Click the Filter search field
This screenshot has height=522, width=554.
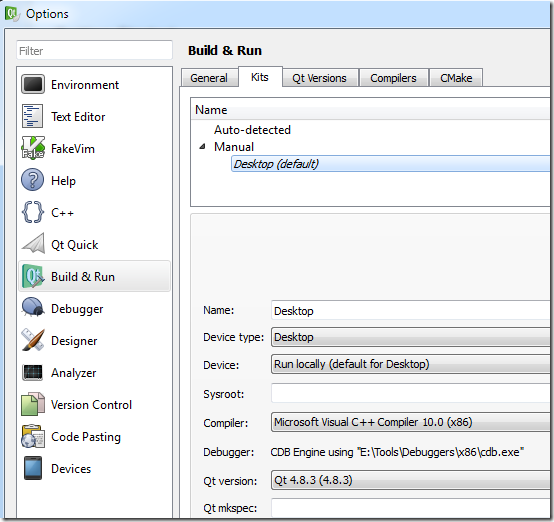point(94,51)
